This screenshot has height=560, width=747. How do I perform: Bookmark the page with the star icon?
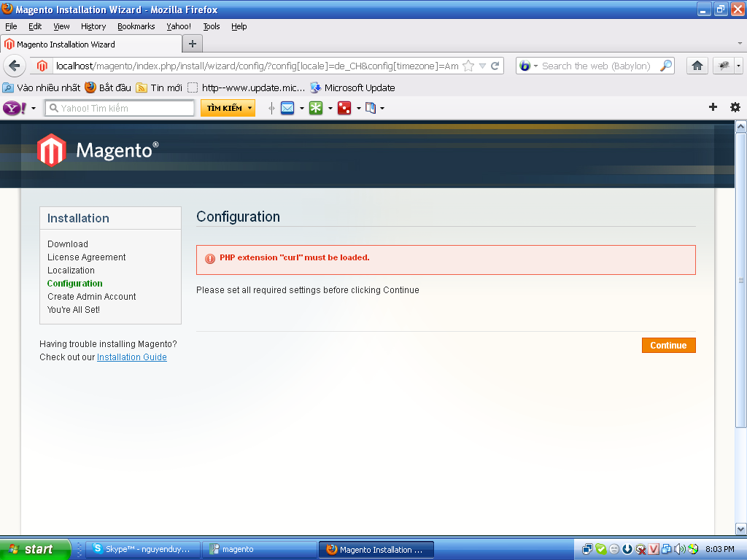[469, 66]
